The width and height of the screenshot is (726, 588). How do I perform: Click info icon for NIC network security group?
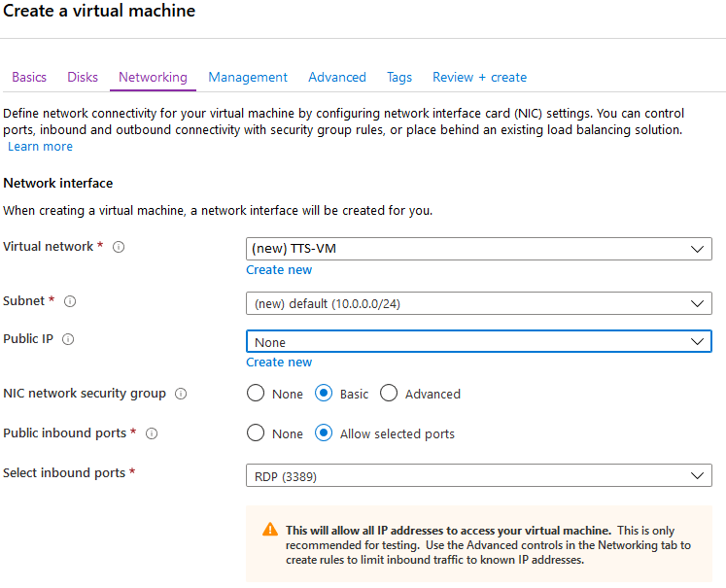point(181,394)
